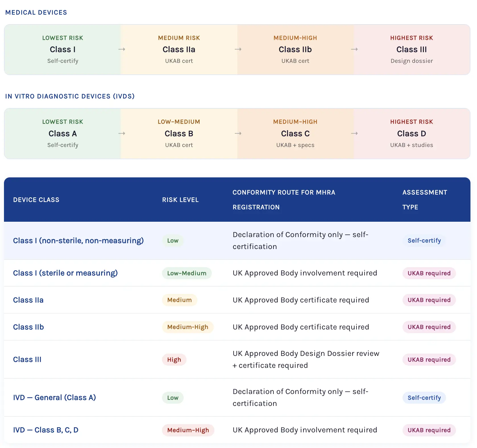Select the Class I (non-sterile, non-measuring) row label

pyautogui.click(x=78, y=241)
